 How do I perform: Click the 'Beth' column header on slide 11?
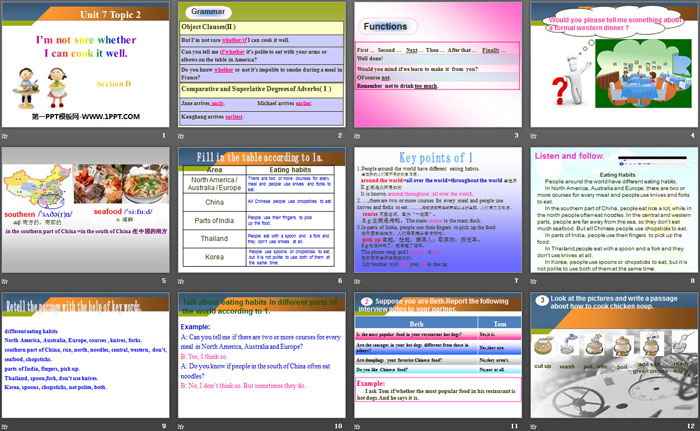[x=416, y=324]
